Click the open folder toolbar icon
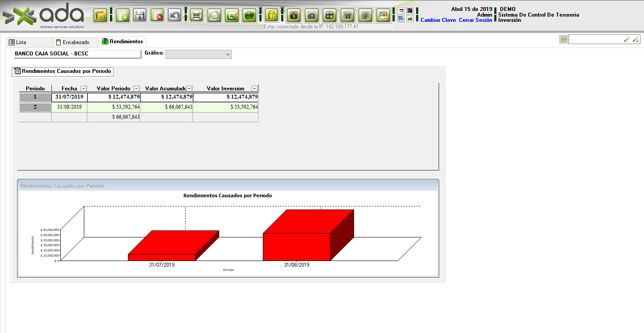 click(x=101, y=16)
